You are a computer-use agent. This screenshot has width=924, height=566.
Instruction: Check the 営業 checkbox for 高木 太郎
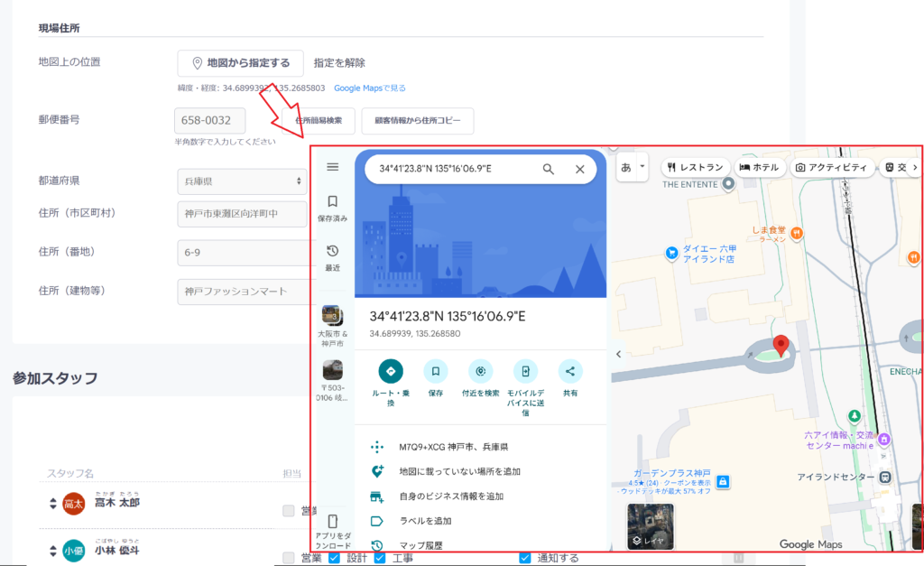pyautogui.click(x=288, y=511)
